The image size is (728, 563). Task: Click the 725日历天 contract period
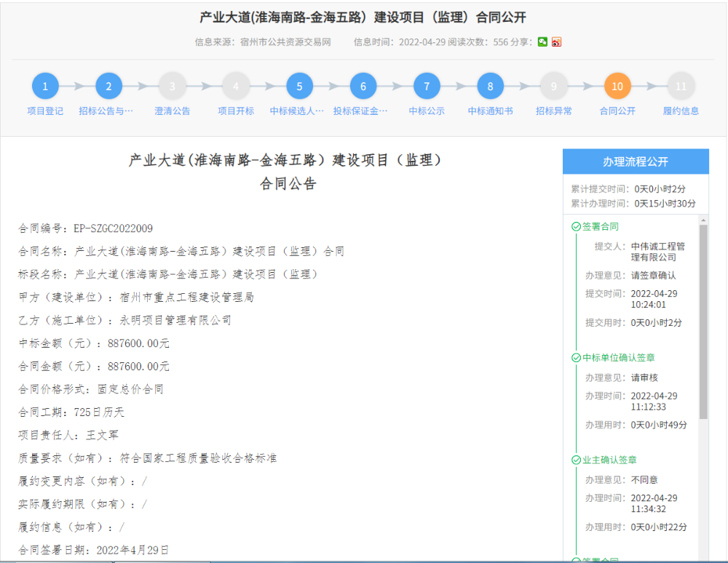99,412
